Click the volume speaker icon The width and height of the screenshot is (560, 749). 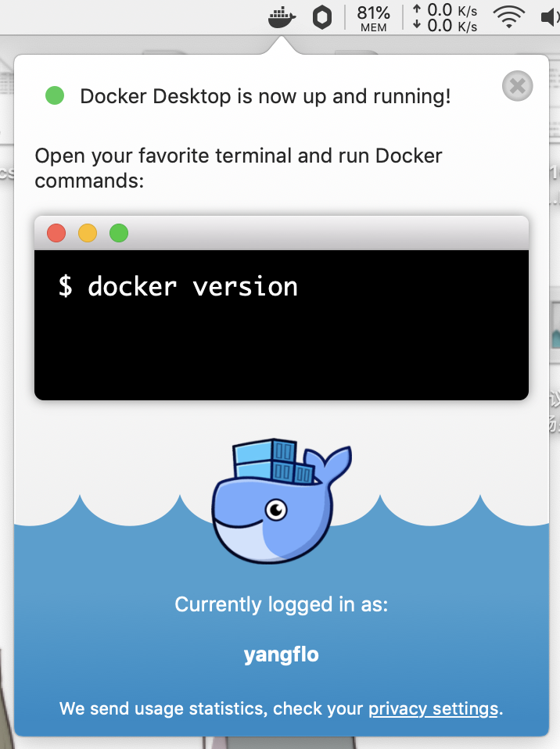[550, 18]
